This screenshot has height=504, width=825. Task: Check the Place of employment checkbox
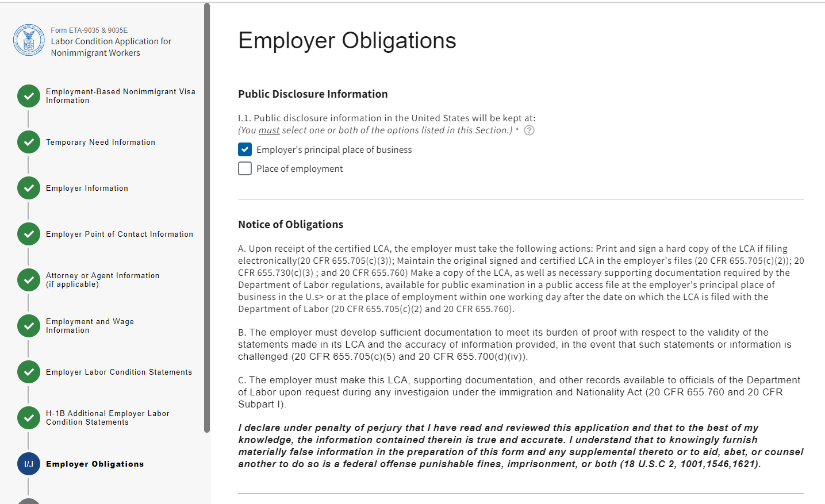[x=245, y=168]
